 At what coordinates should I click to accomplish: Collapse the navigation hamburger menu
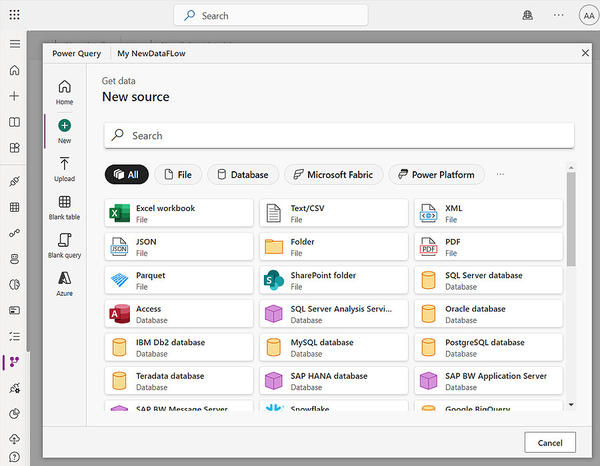pos(15,44)
